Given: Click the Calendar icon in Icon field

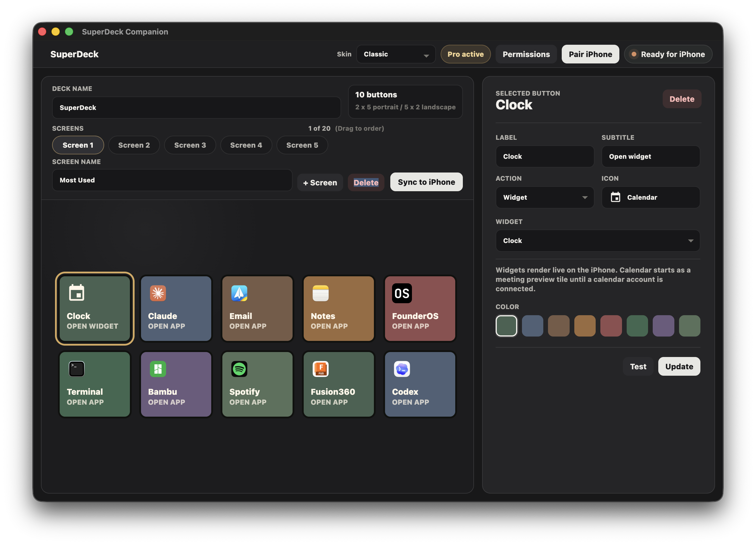Looking at the screenshot, I should click(x=615, y=197).
